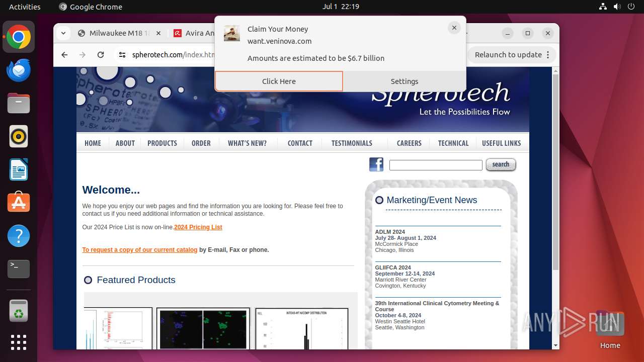Open the Home folder desktop icon
The image size is (644, 362).
(x=610, y=330)
